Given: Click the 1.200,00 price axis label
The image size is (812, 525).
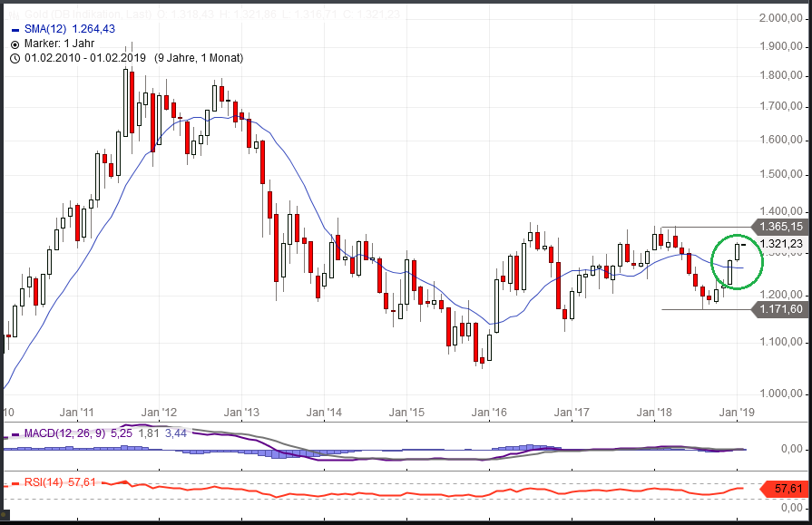Looking at the screenshot, I should coord(781,295).
